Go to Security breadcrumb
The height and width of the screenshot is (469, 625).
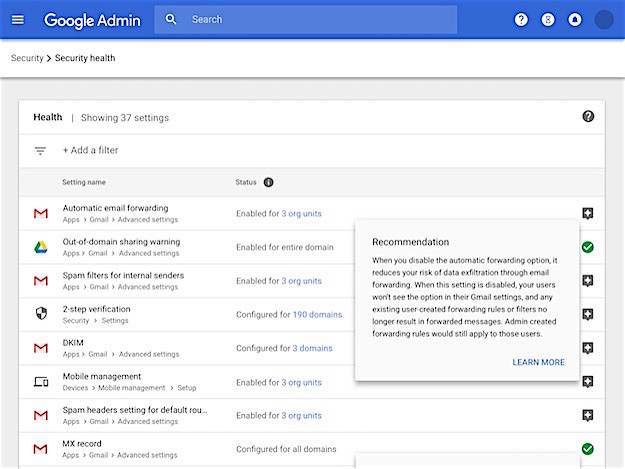(27, 58)
